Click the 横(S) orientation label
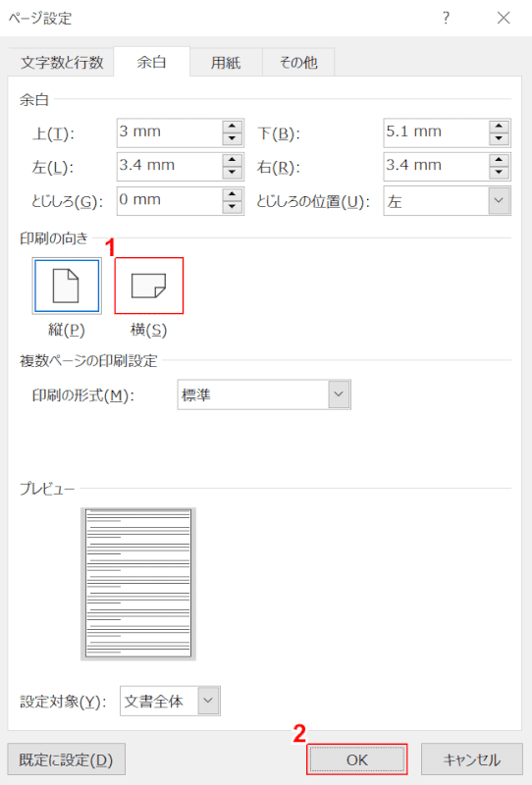Screen dimensions: 532x785 (149, 330)
